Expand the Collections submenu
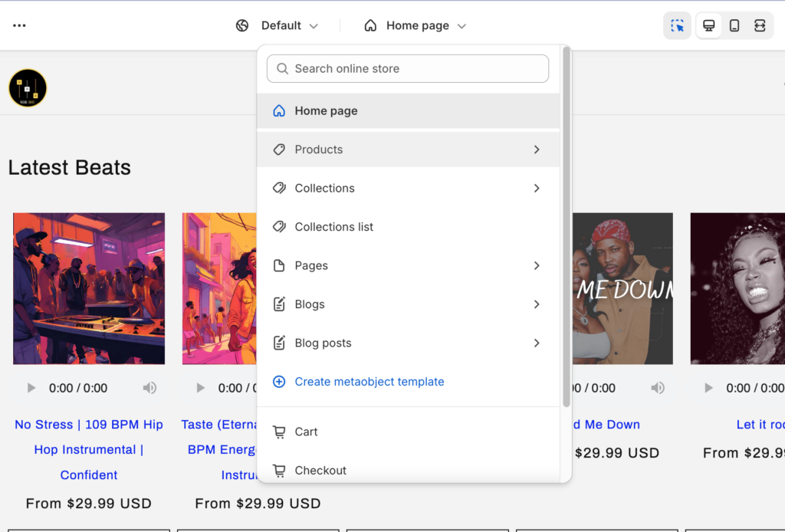 pyautogui.click(x=536, y=188)
